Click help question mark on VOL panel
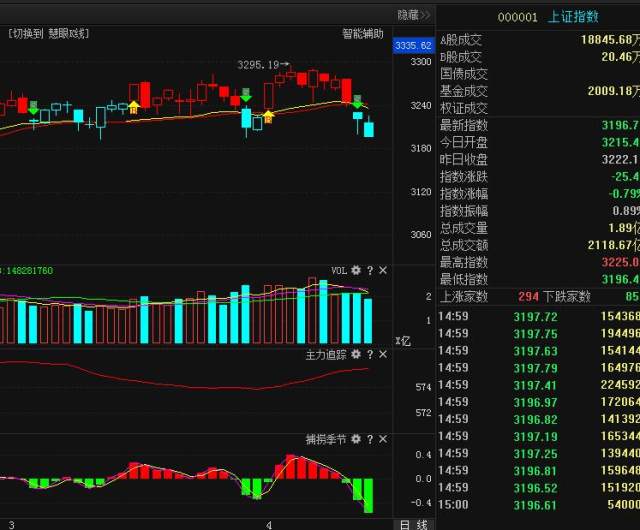Image resolution: width=640 pixels, height=530 pixels. 369,271
